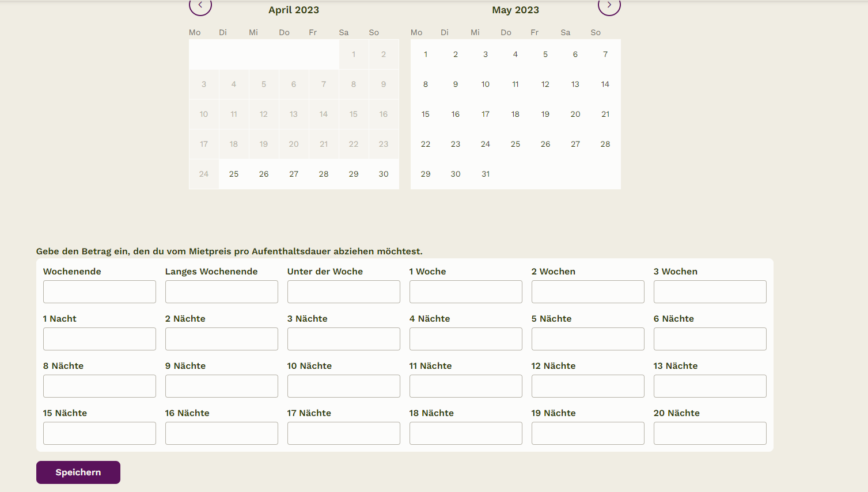
Task: Pick April 28 in the April calendar
Action: point(324,174)
